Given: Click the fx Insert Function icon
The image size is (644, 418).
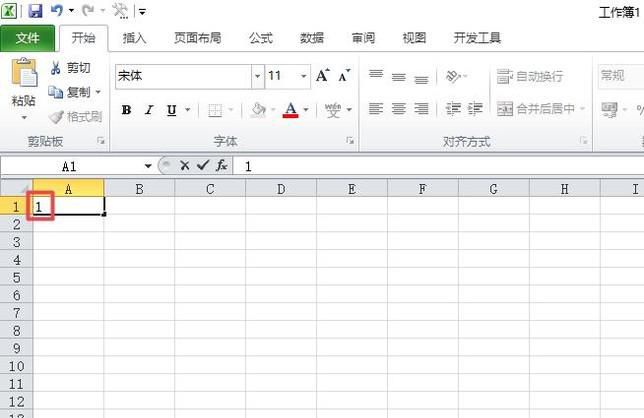Looking at the screenshot, I should point(221,165).
